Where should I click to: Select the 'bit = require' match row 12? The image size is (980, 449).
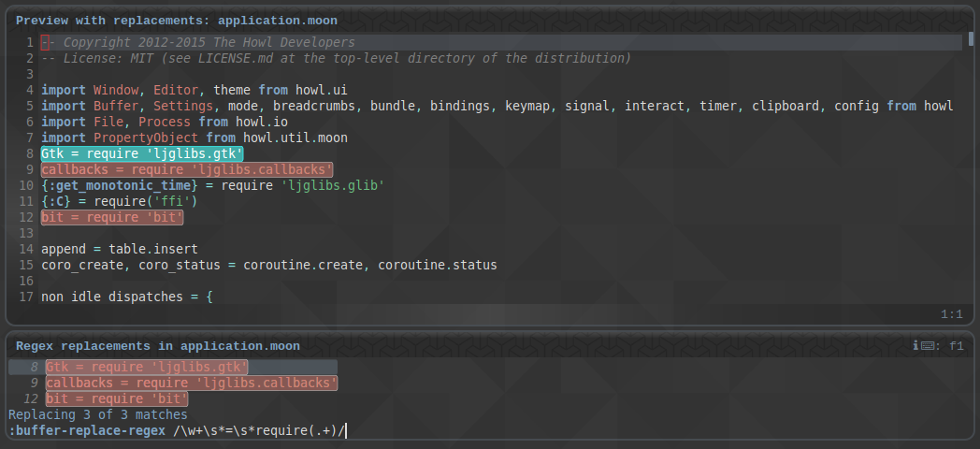coord(117,398)
